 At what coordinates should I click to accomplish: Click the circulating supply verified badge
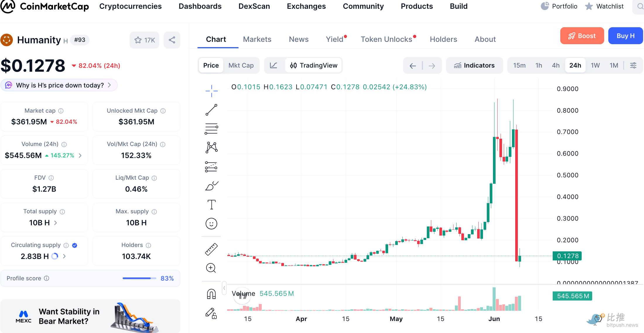75,245
